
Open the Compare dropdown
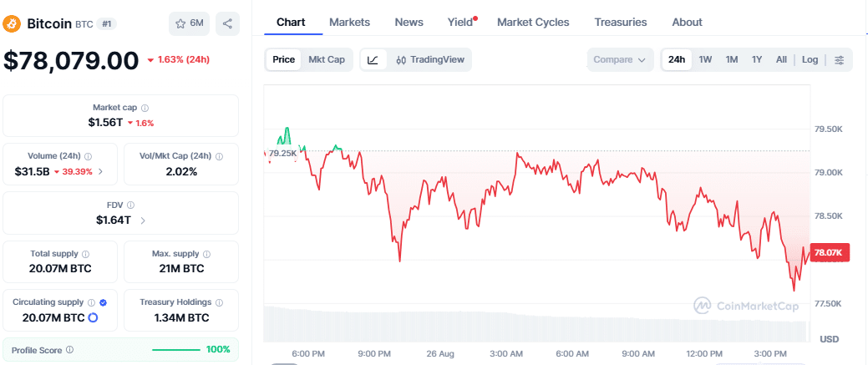(620, 60)
